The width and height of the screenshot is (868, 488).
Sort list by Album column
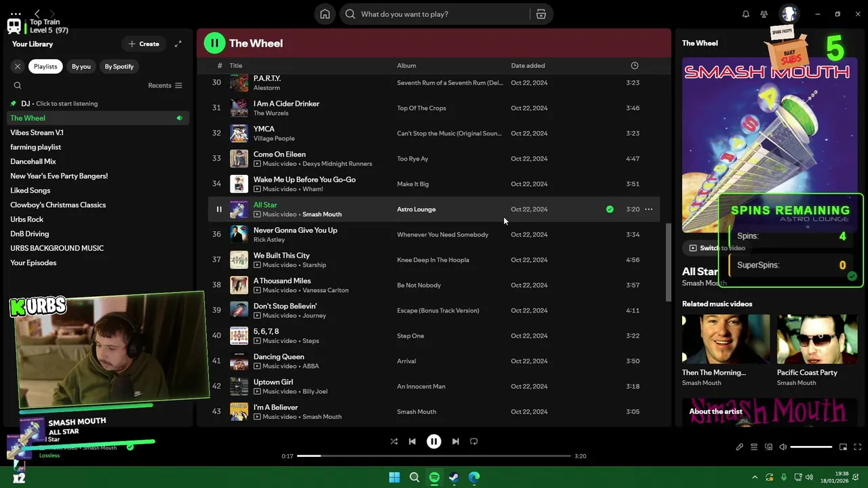coord(407,66)
